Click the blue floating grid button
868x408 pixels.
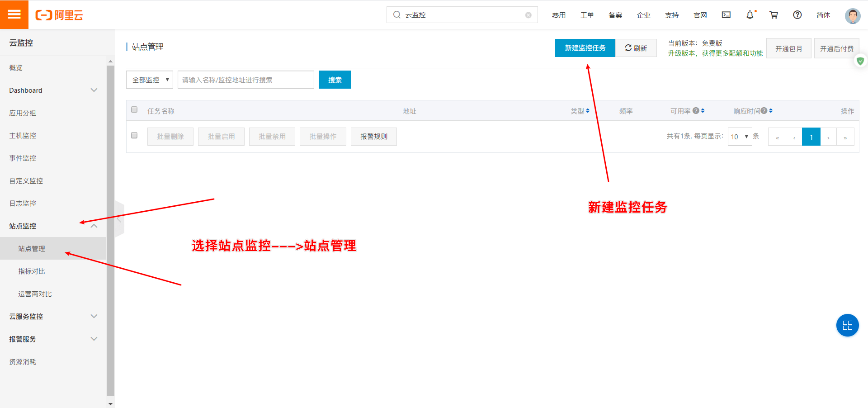point(847,325)
